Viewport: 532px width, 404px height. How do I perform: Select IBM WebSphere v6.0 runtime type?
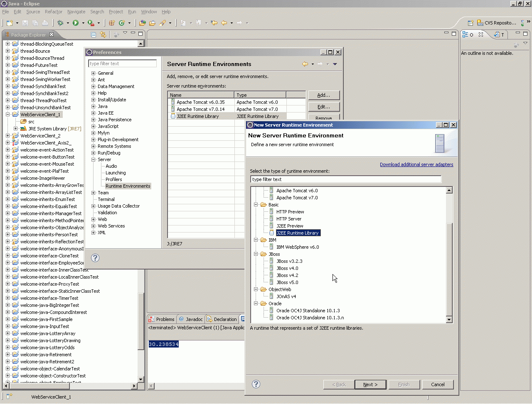[x=298, y=247]
